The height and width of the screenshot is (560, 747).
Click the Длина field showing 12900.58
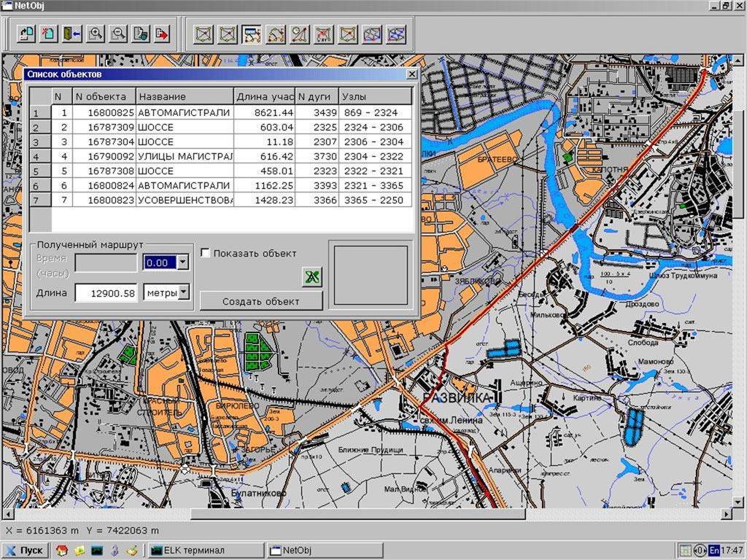[x=107, y=293]
